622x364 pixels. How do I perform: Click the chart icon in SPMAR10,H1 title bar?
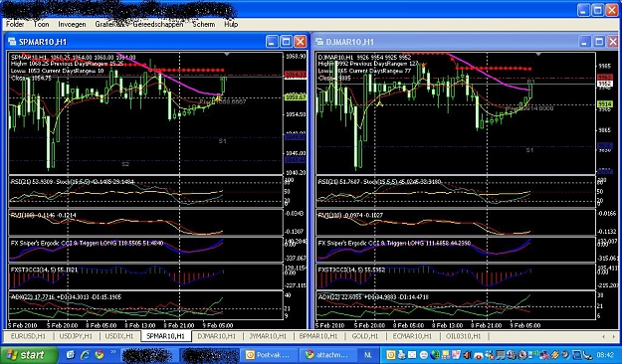[x=12, y=42]
